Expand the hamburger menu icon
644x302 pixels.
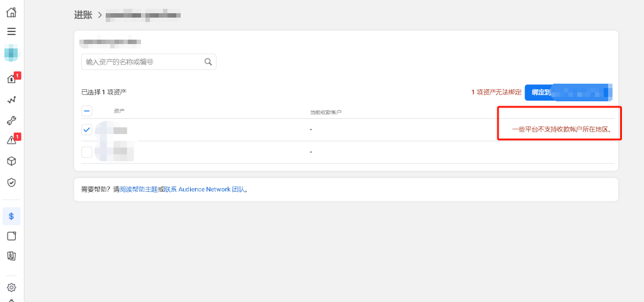(11, 31)
